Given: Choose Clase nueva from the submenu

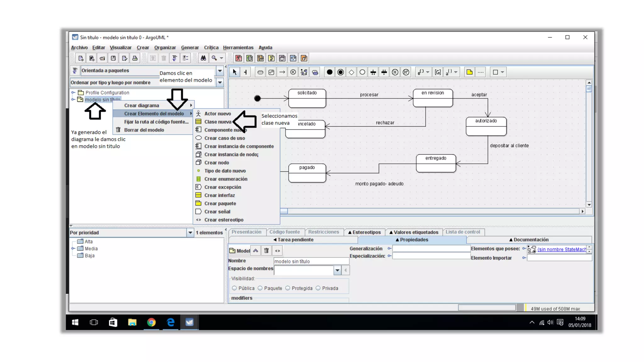Looking at the screenshot, I should point(218,122).
